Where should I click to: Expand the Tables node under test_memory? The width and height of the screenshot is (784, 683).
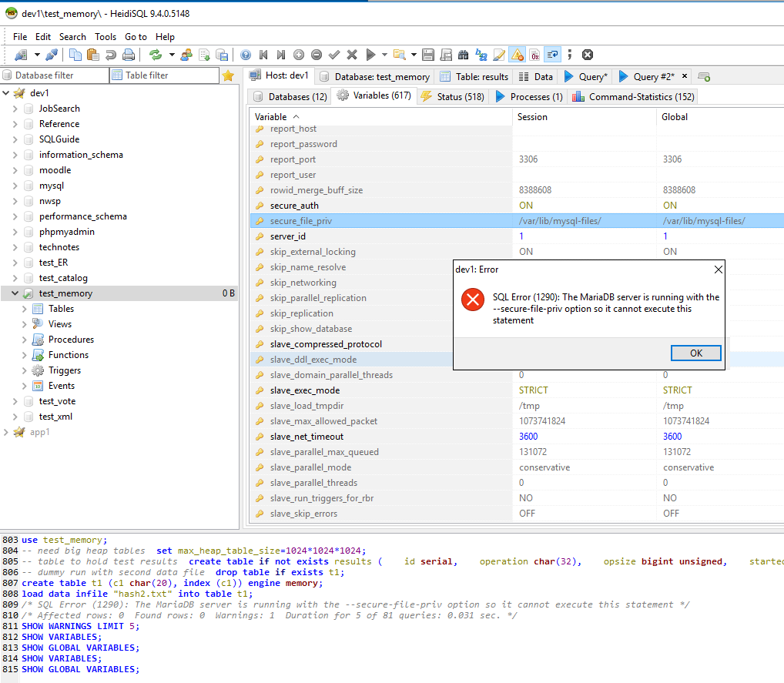point(25,309)
